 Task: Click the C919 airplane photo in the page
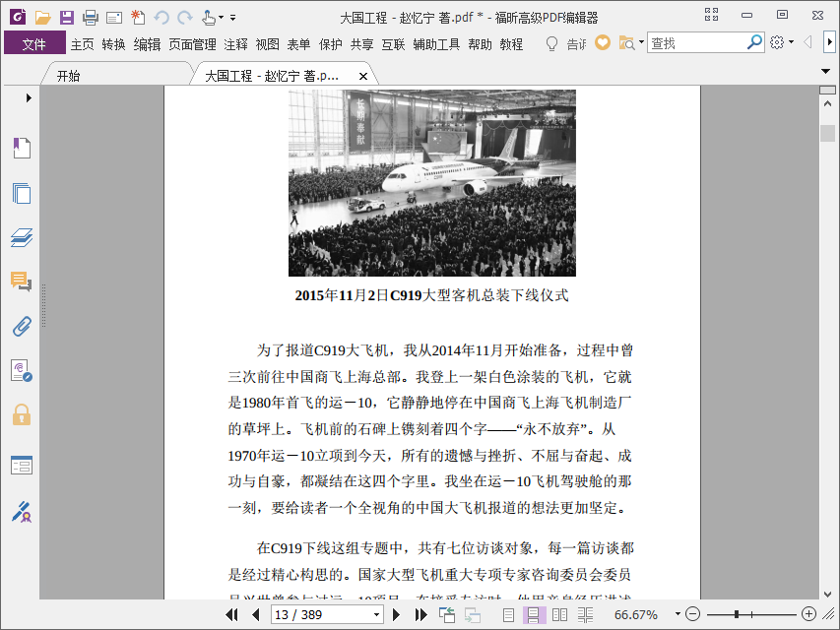(432, 183)
